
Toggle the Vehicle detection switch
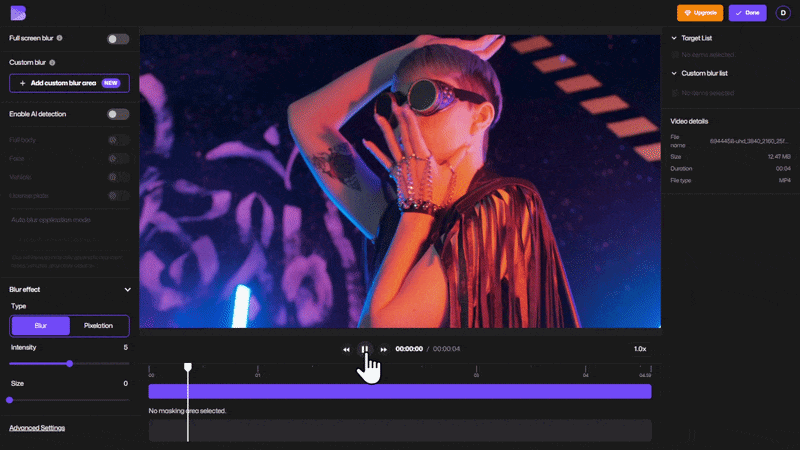pos(118,177)
